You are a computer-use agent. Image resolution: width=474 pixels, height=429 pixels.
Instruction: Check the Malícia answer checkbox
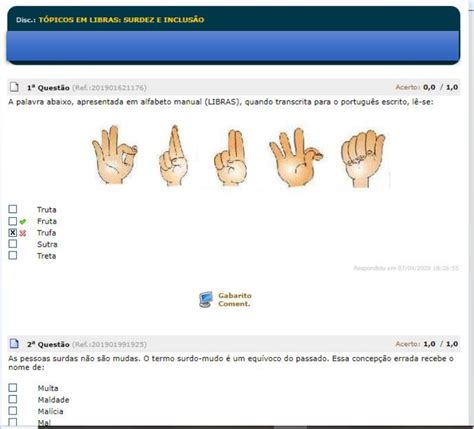tap(13, 411)
